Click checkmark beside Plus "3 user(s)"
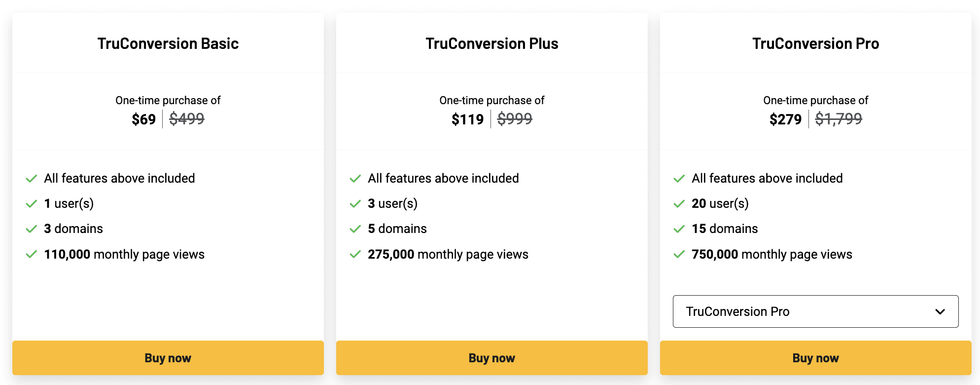The image size is (980, 385). [x=355, y=204]
